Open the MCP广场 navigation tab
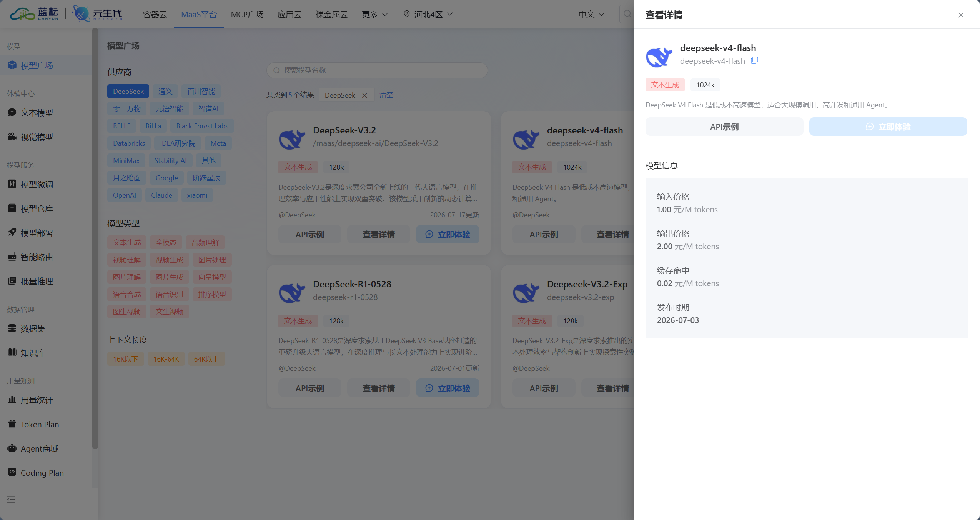Image resolution: width=980 pixels, height=520 pixels. pos(247,14)
